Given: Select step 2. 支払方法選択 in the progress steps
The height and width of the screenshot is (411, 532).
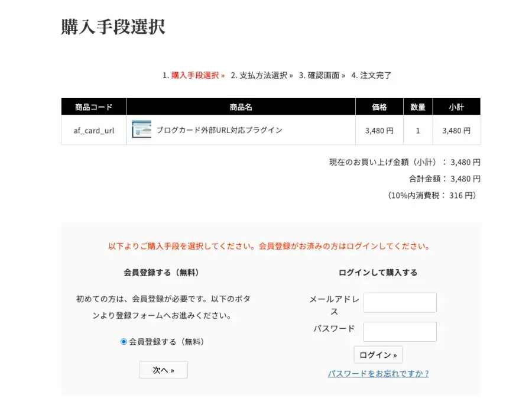Looking at the screenshot, I should click(262, 75).
